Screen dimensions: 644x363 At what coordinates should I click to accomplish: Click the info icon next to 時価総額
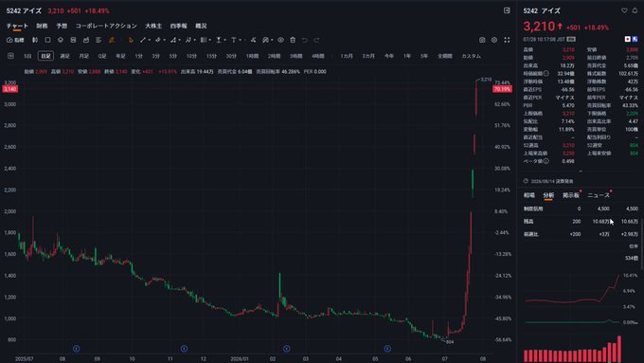click(x=546, y=74)
